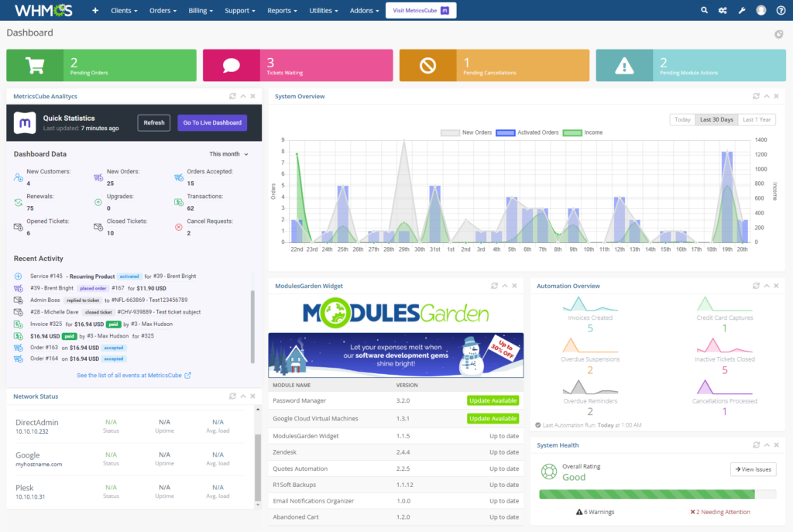Viewport: 793px width, 532px height.
Task: Open the This month period dropdown
Action: tap(228, 154)
